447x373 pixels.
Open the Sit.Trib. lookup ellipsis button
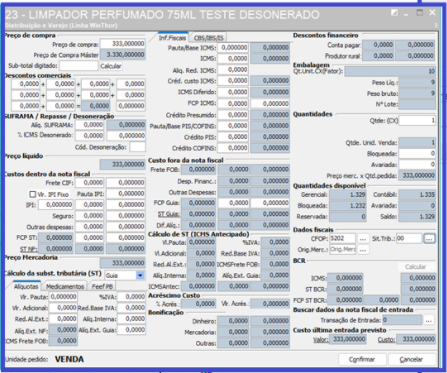pyautogui.click(x=429, y=239)
